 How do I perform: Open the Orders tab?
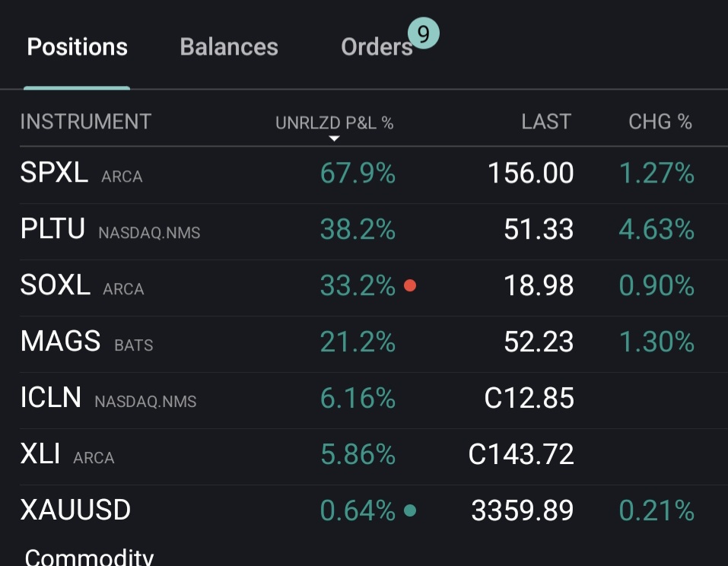[377, 47]
